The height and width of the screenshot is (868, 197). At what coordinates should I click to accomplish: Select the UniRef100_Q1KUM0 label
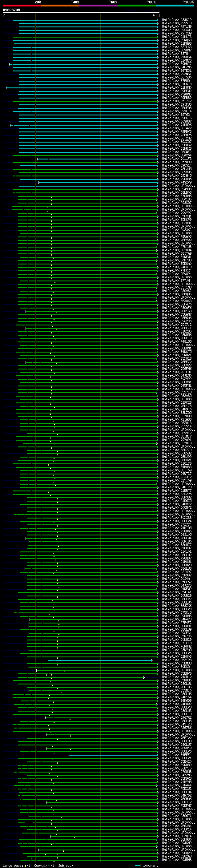coord(177,88)
